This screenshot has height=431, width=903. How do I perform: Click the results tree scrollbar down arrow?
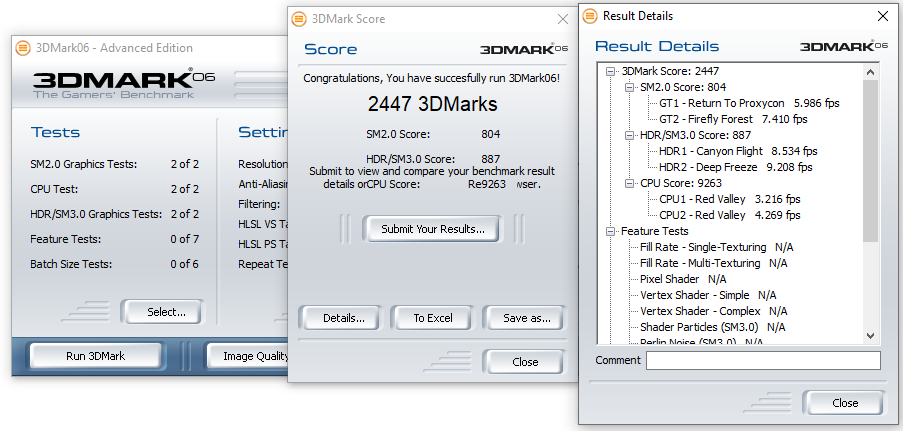pos(869,336)
